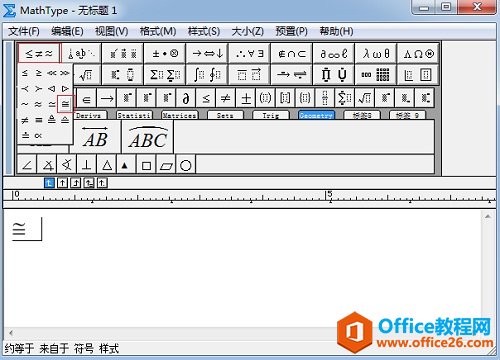Insert the parallelogram symbol
This screenshot has height=360, width=500.
(x=166, y=165)
